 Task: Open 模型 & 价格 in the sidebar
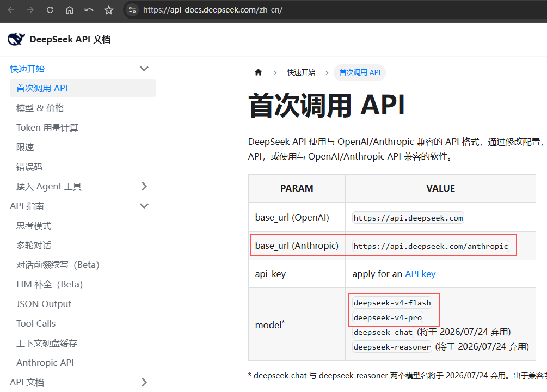[40, 108]
